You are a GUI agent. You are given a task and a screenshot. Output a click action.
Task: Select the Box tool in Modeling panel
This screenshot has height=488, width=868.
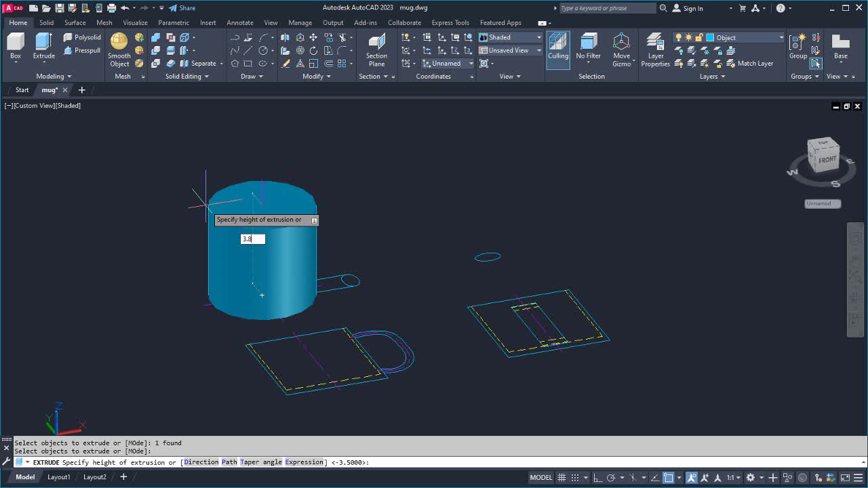[15, 45]
